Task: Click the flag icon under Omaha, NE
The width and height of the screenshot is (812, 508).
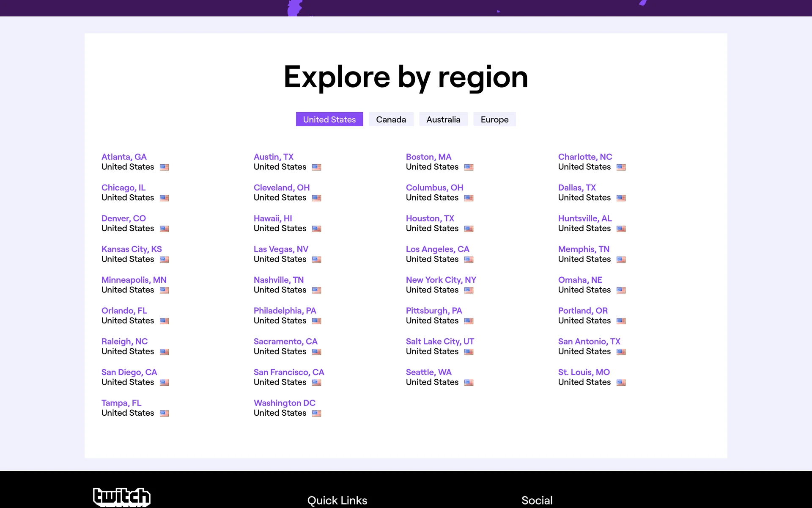Action: 621,290
